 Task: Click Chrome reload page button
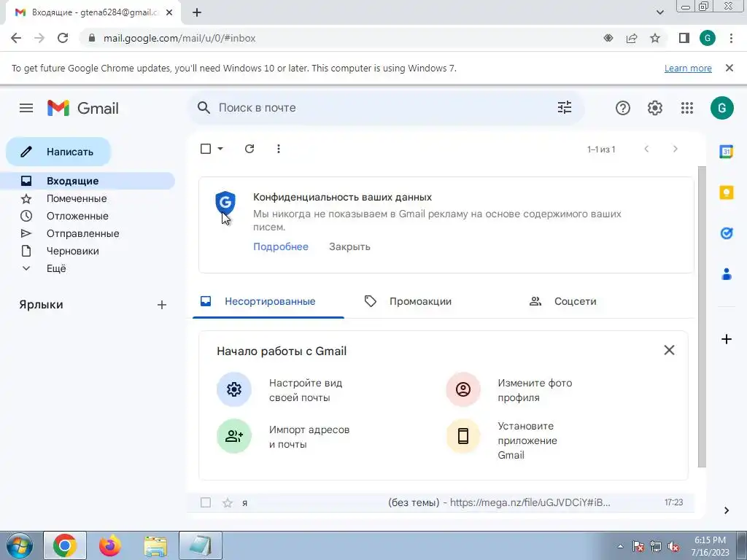(63, 38)
